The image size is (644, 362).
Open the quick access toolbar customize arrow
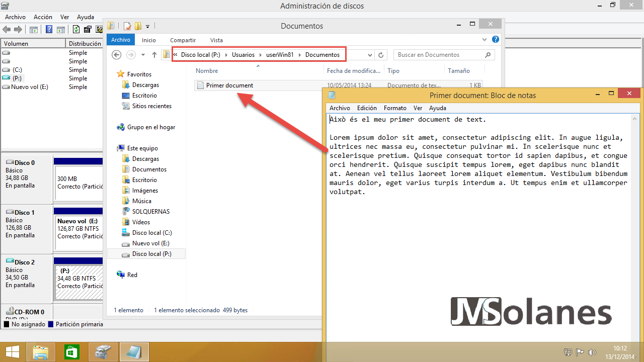[x=148, y=26]
